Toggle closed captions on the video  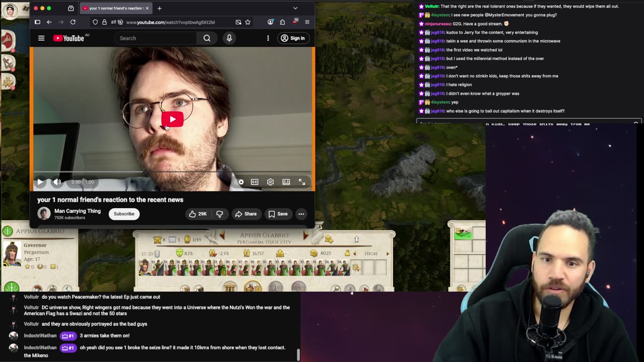pos(255,182)
